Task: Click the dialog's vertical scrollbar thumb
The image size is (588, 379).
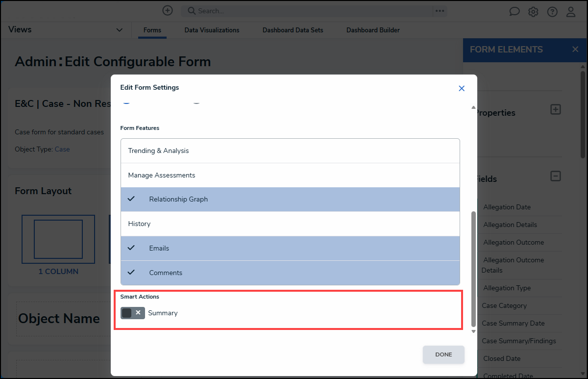Action: 473,269
